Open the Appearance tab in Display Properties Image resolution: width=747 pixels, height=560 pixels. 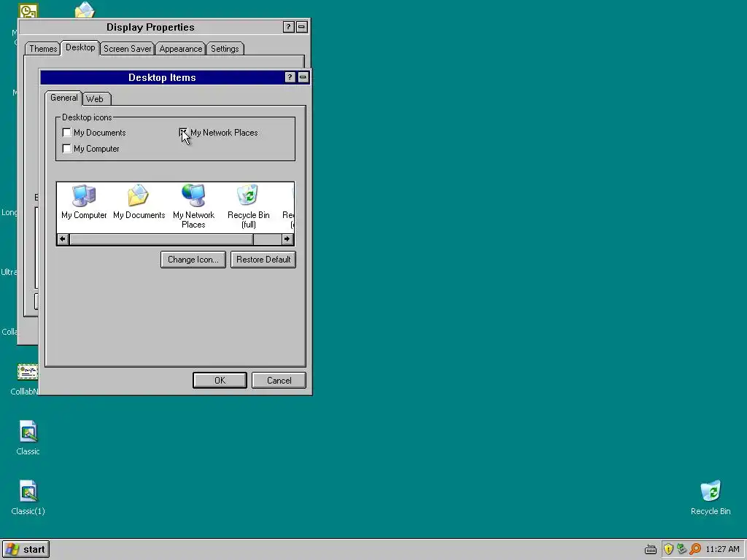(x=181, y=49)
